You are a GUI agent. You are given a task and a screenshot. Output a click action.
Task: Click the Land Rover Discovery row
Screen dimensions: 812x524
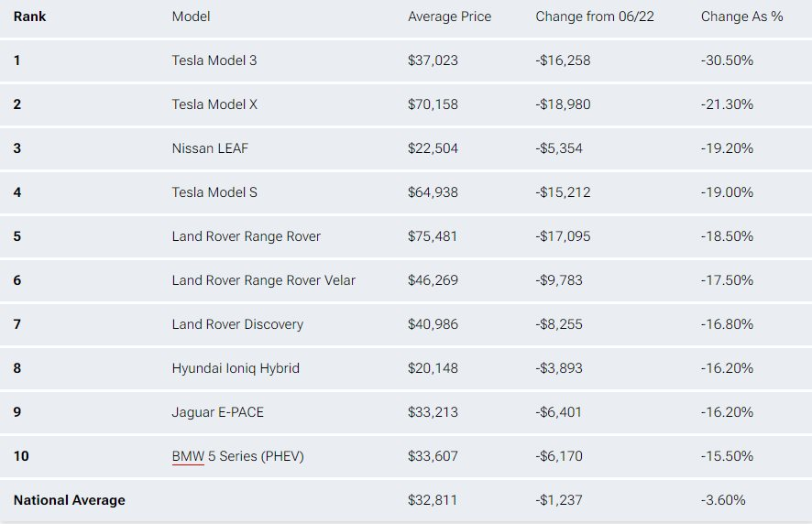[406, 324]
